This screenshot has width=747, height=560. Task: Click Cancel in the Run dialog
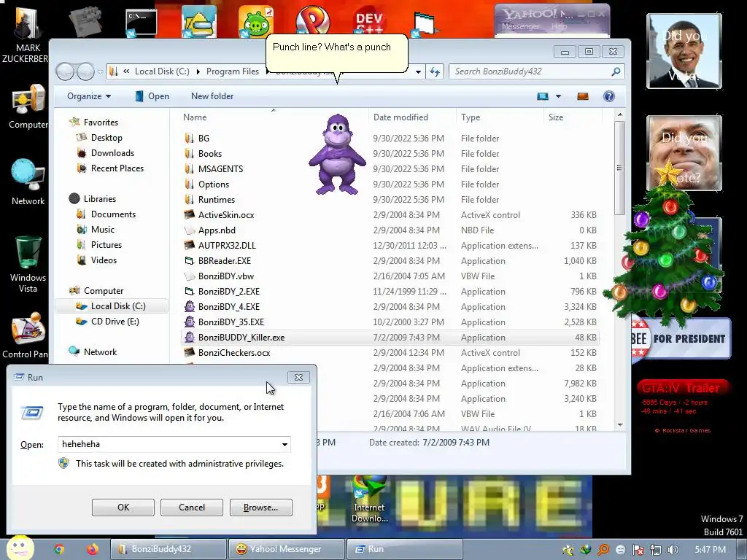tap(192, 507)
